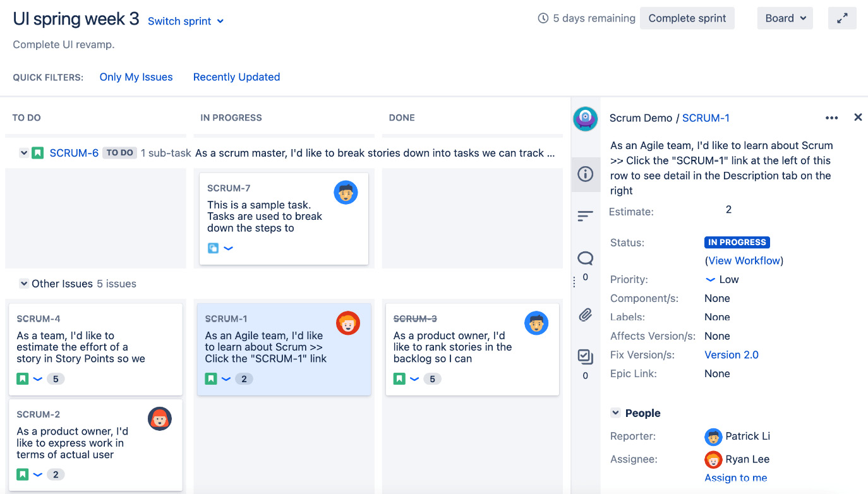Click the Complete sprint button
The height and width of the screenshot is (494, 868).
coord(687,18)
